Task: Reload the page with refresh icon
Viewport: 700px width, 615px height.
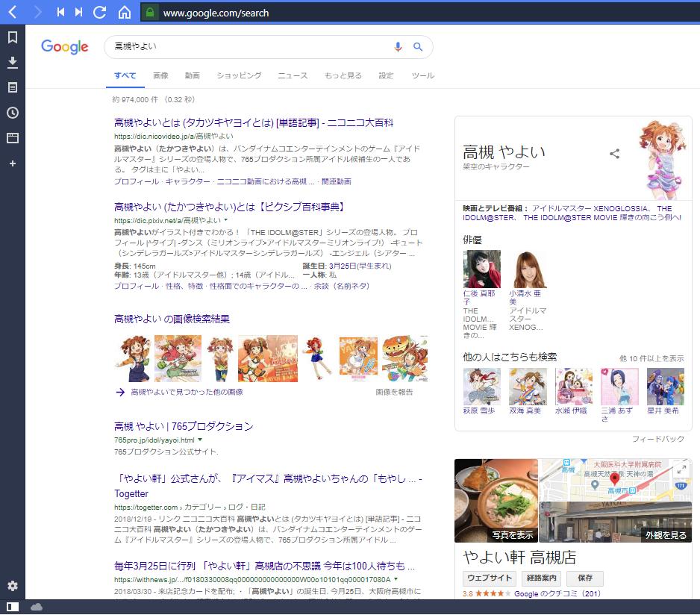Action: (99, 12)
